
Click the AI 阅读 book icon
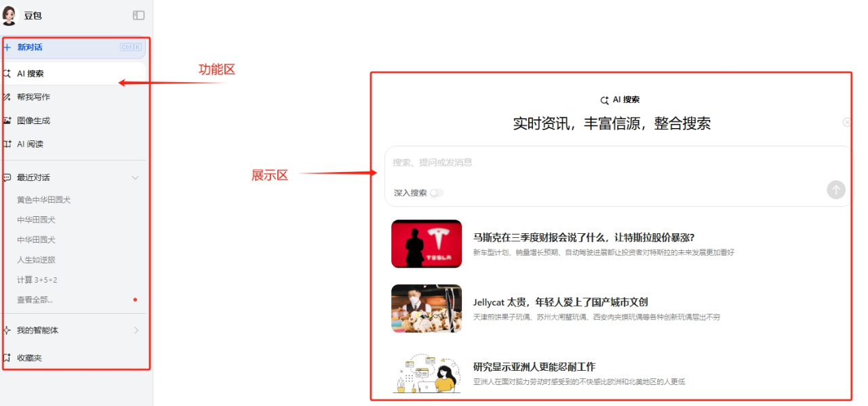[x=7, y=144]
